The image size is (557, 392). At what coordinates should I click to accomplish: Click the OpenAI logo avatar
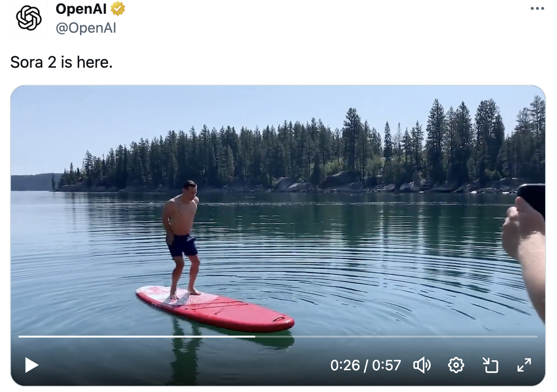tap(29, 18)
